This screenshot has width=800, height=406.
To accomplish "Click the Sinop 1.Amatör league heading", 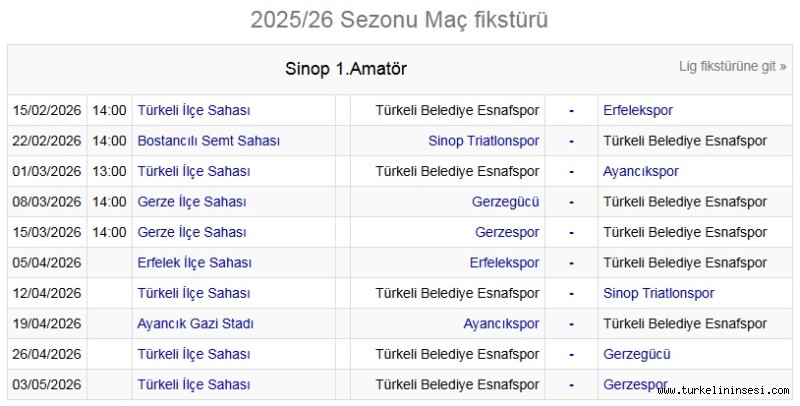I will (346, 69).
